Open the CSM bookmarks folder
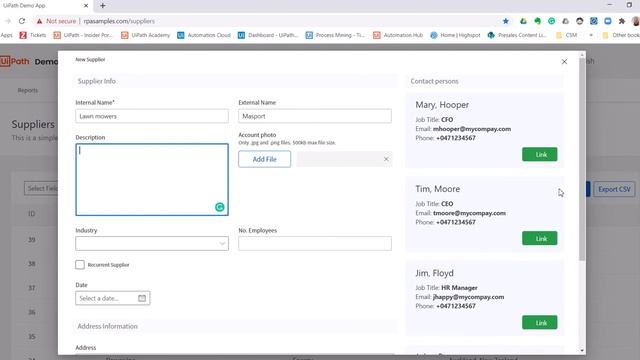 (567, 35)
